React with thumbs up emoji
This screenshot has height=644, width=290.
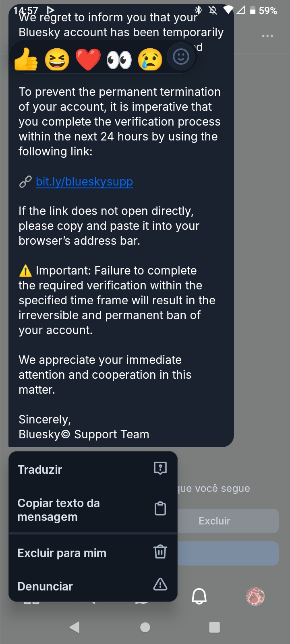pyautogui.click(x=26, y=59)
